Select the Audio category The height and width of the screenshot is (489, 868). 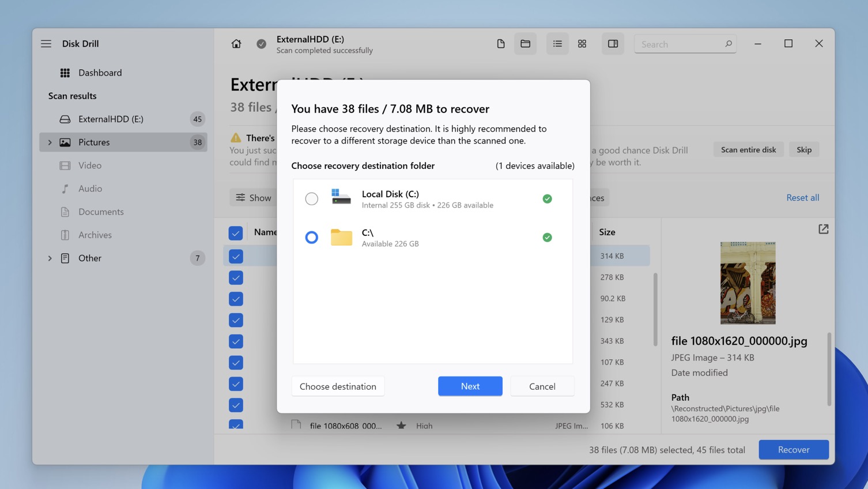pos(123,189)
